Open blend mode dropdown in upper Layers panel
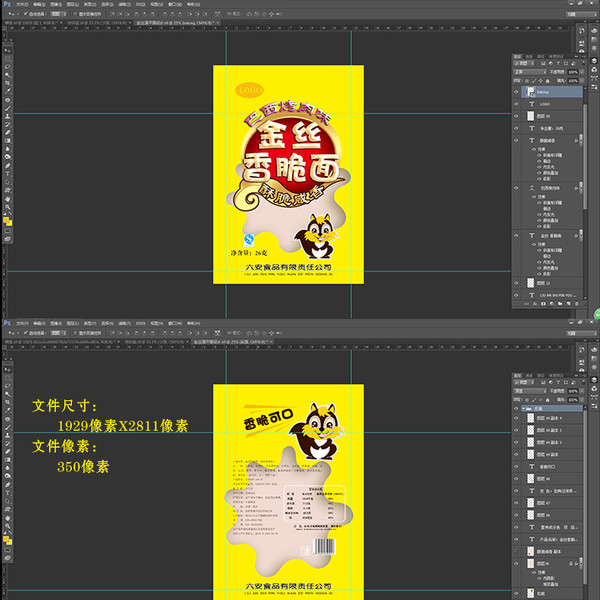The width and height of the screenshot is (600, 600). 530,72
